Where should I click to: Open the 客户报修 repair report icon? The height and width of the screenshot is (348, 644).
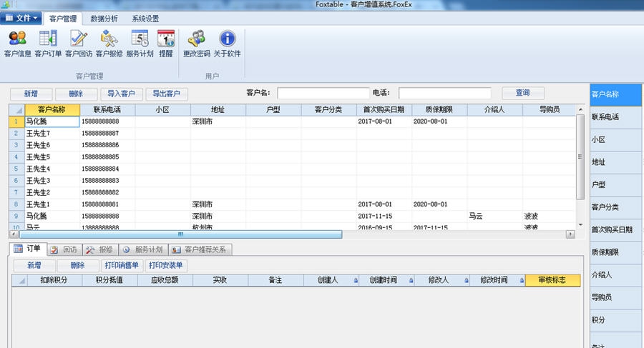pos(109,43)
